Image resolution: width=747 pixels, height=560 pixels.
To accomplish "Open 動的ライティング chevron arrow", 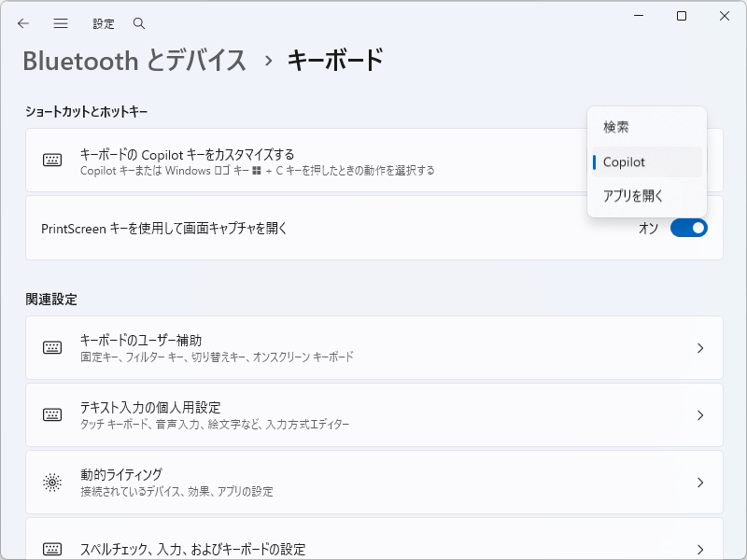I will click(x=700, y=483).
